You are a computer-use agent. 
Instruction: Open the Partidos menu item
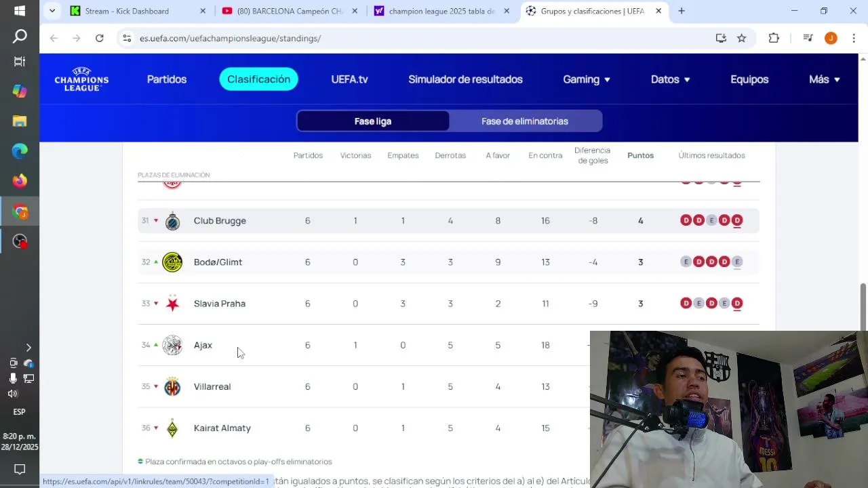point(167,79)
